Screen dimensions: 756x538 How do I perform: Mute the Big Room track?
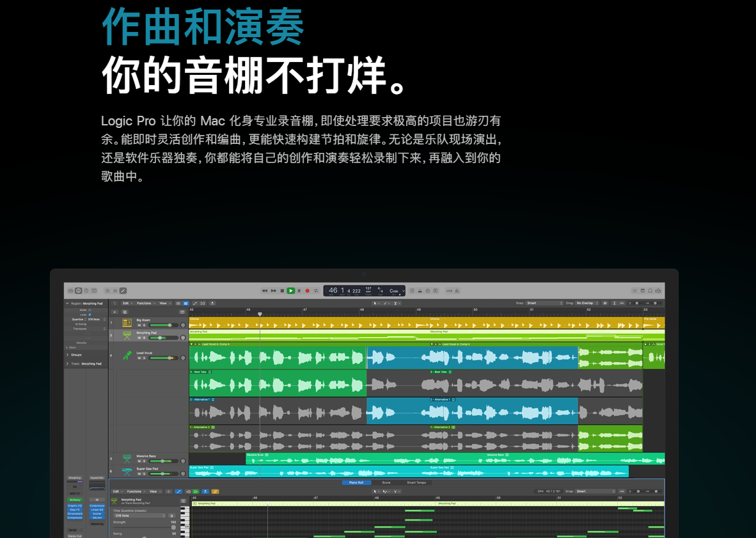pos(139,326)
